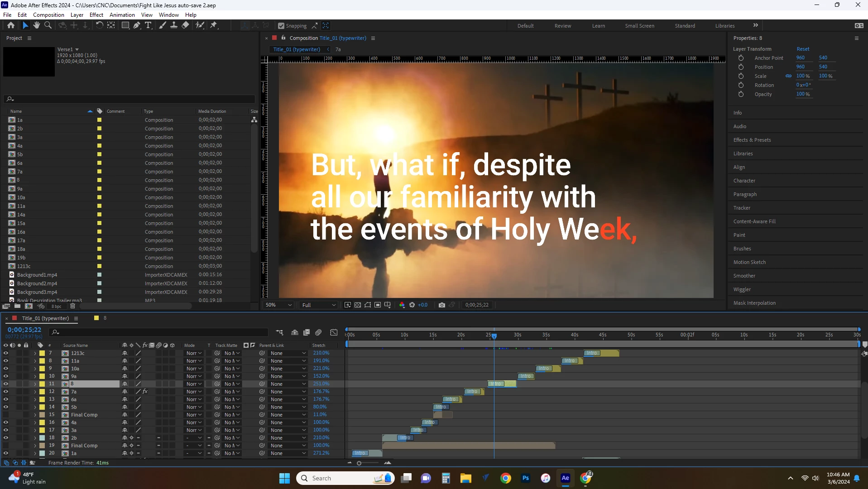Open the Paragraph panel
The image size is (868, 489).
tap(745, 194)
